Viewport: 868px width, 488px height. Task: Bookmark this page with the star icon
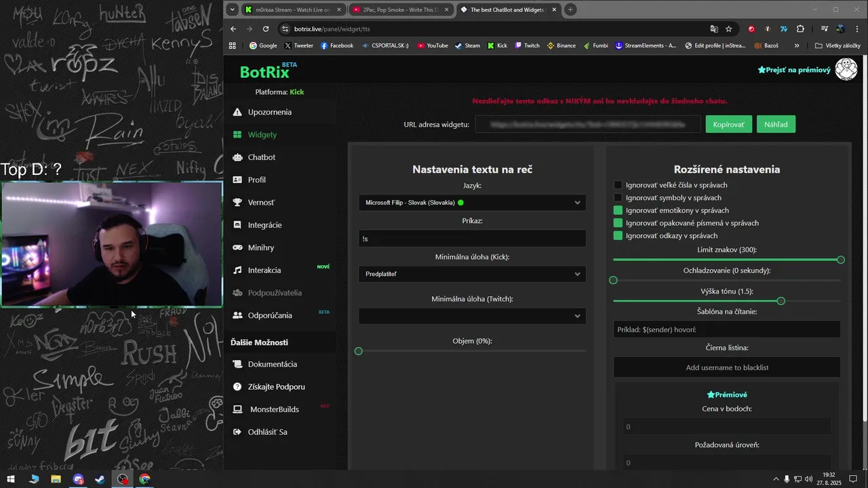[728, 28]
